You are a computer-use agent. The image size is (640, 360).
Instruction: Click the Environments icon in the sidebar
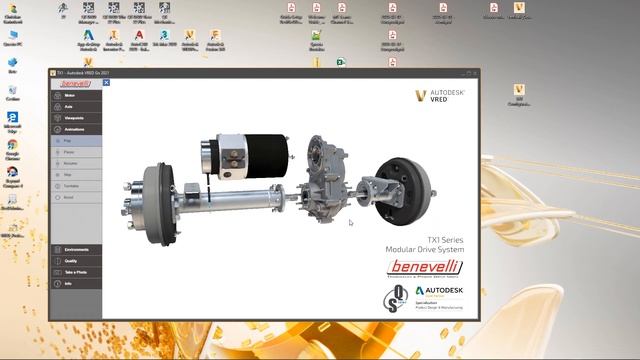pyautogui.click(x=58, y=250)
